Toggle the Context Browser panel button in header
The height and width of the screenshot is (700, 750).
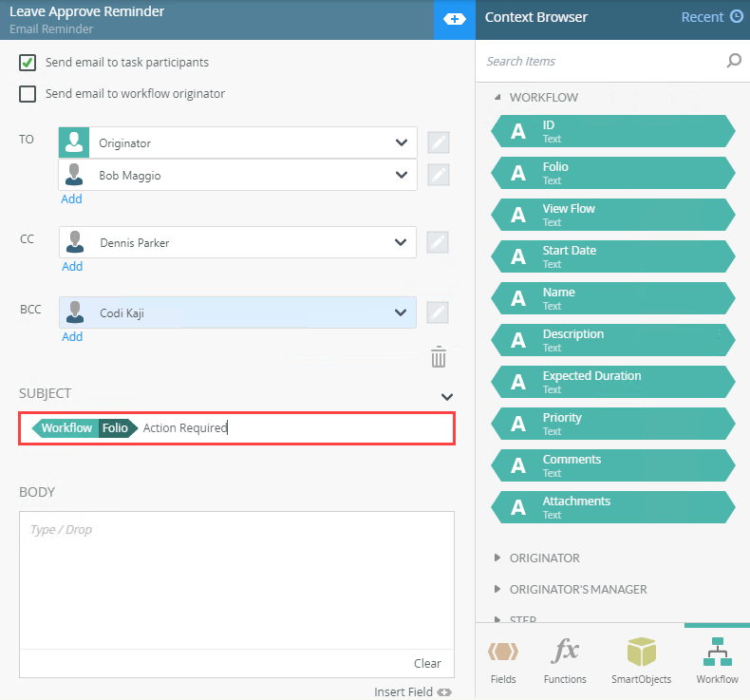pos(455,19)
